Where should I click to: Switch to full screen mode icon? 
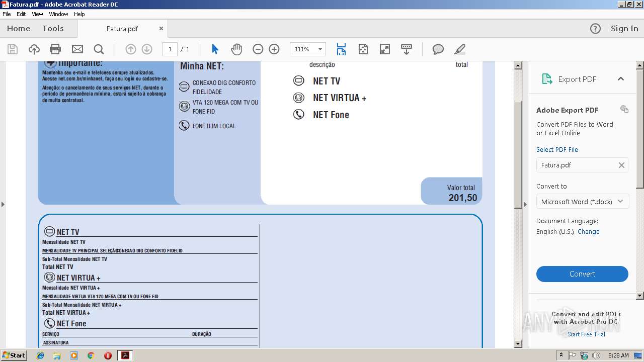click(384, 49)
